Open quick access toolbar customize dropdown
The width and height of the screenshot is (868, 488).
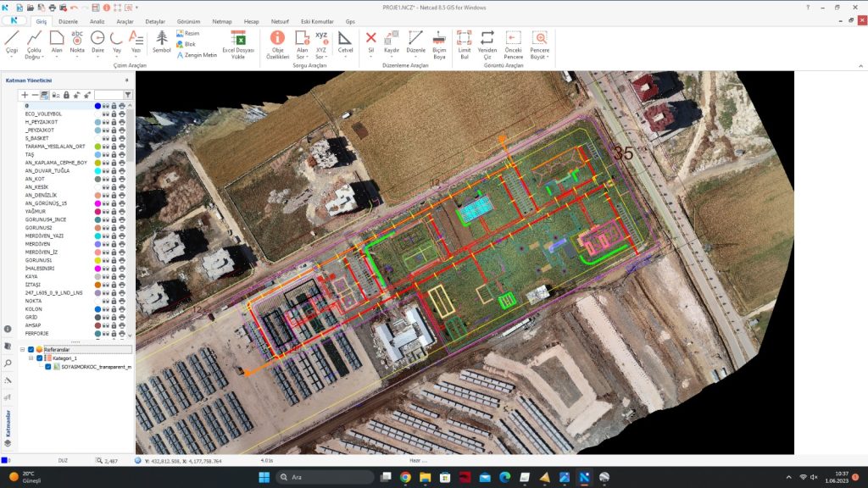point(136,8)
